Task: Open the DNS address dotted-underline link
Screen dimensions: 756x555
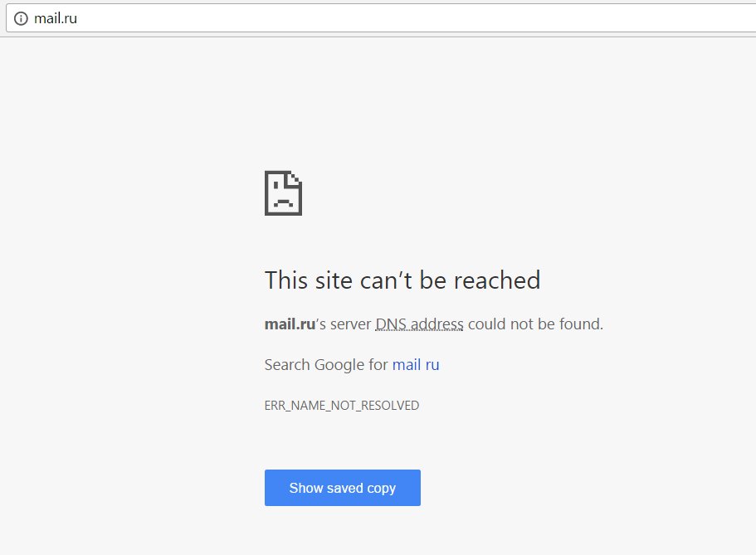Action: point(419,324)
